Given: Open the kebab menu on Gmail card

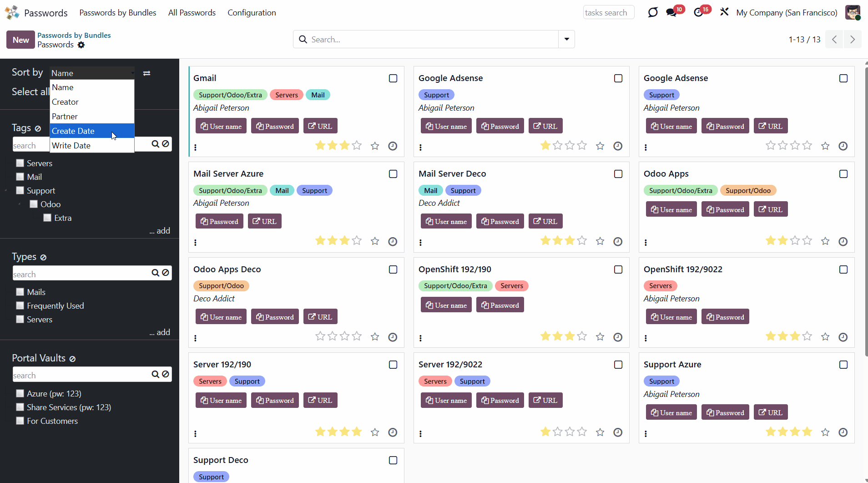Looking at the screenshot, I should (196, 147).
